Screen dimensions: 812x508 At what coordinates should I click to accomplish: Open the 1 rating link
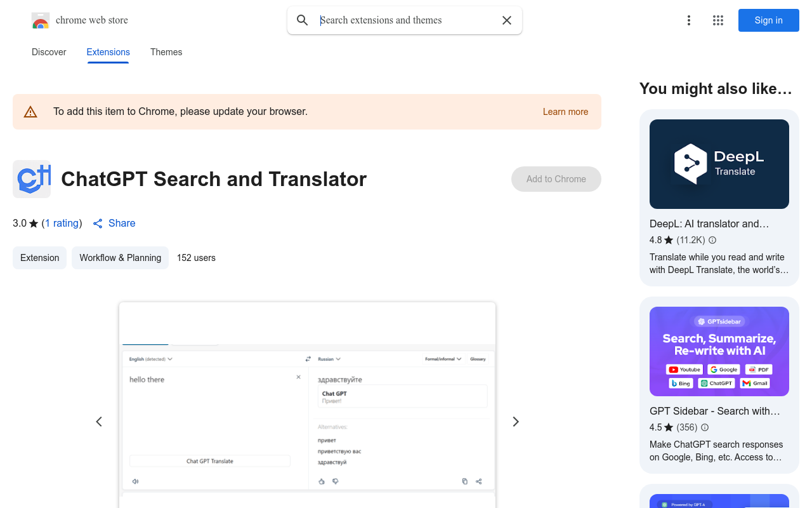click(62, 224)
